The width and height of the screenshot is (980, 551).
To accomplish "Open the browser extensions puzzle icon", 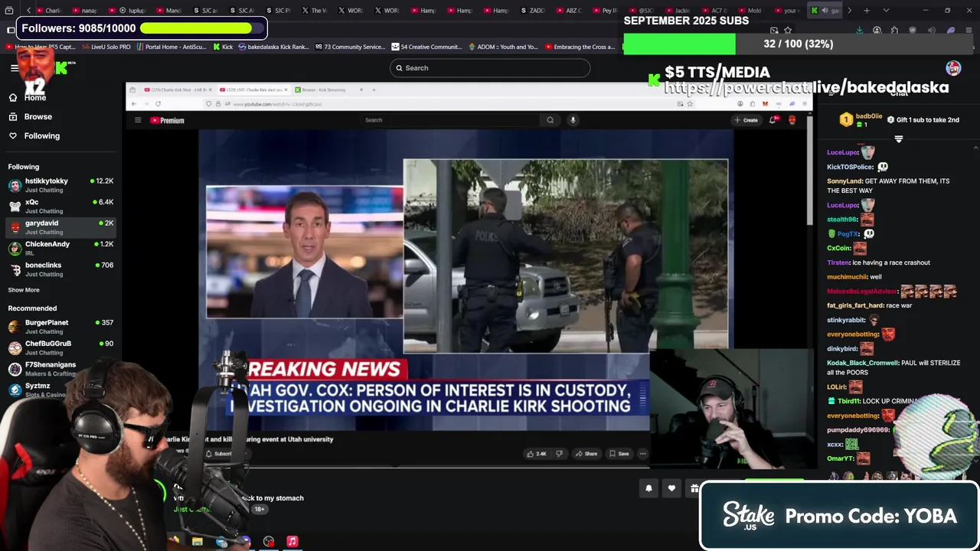I will tap(894, 31).
